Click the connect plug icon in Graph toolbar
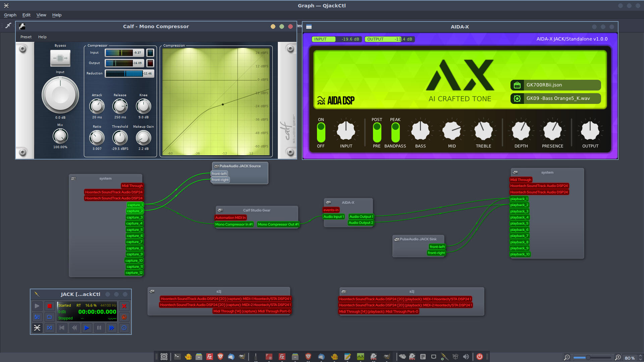 pos(8,25)
